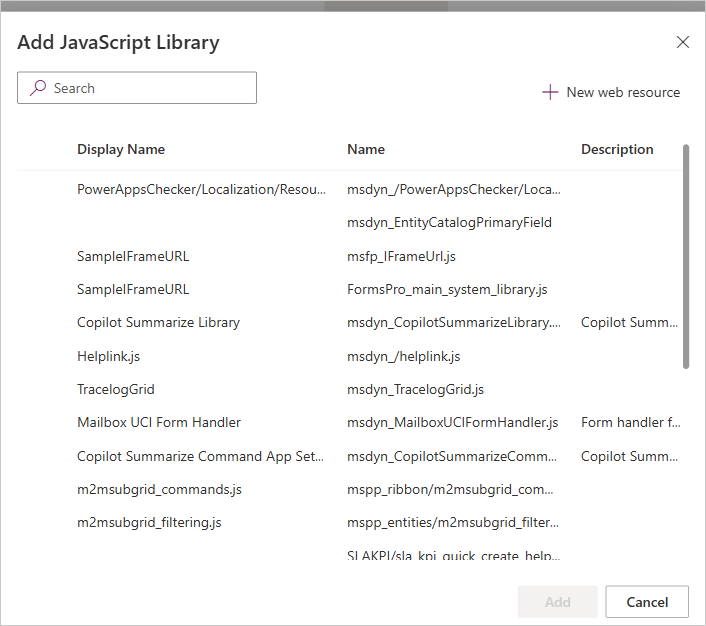Select TracelogGrid display name
Screen dimensions: 706x626
click(x=116, y=389)
